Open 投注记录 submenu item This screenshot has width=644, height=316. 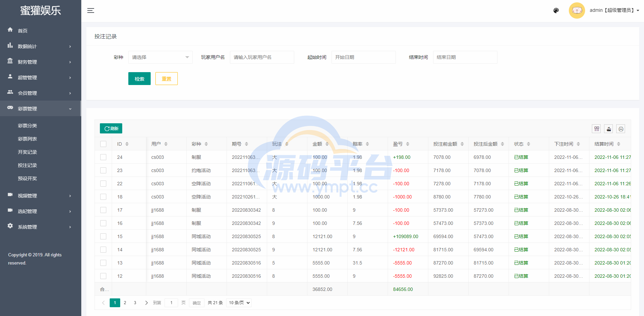coord(27,165)
